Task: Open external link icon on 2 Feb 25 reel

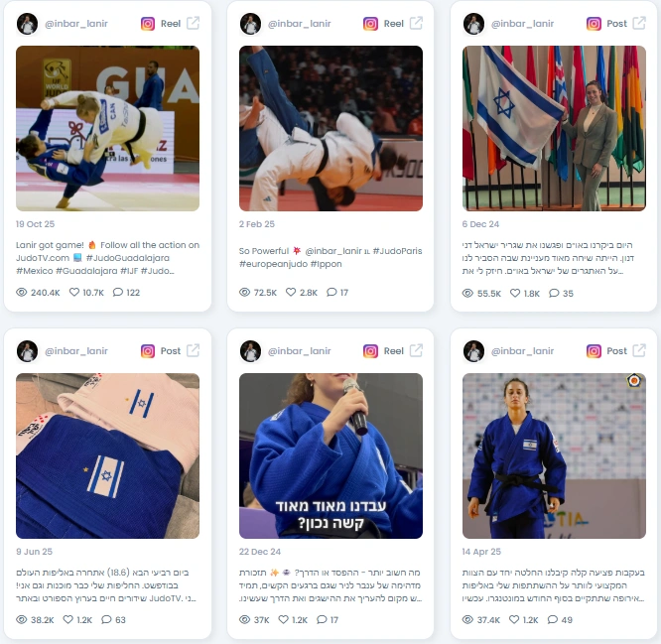Action: coord(416,23)
